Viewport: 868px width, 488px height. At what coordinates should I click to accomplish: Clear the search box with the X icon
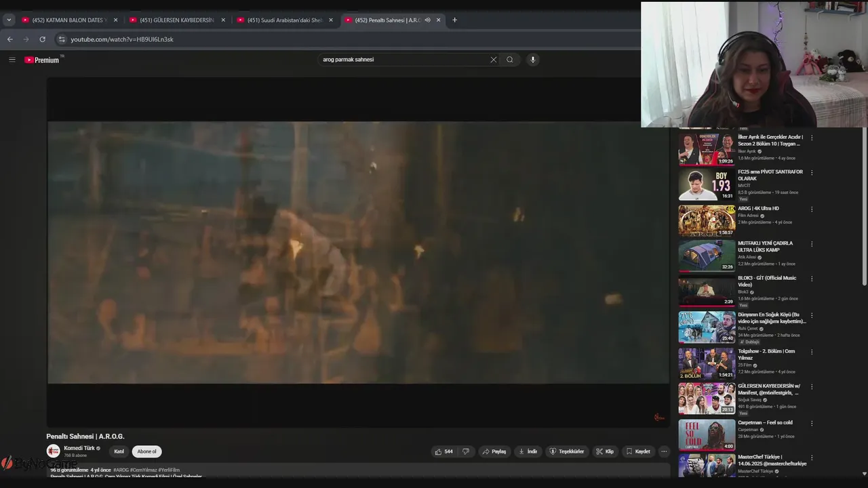point(494,60)
